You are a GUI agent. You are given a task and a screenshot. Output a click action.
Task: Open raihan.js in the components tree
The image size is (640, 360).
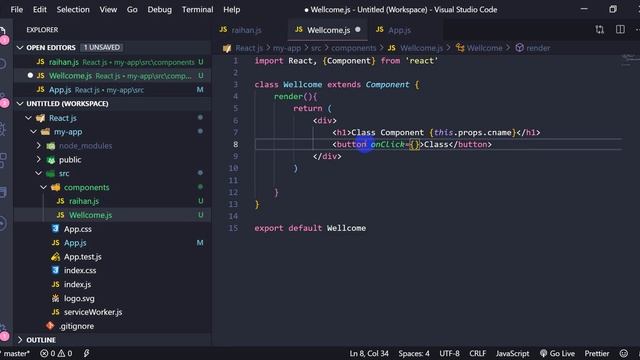coord(84,201)
